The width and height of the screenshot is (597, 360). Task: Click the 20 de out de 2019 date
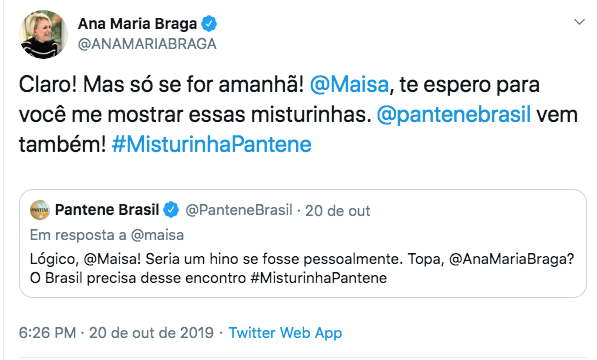coord(152,333)
